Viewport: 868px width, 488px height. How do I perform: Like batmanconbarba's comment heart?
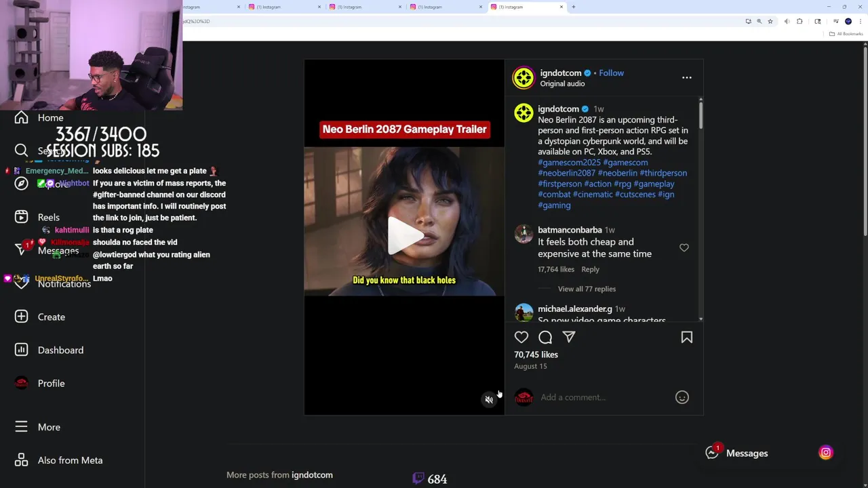click(684, 248)
